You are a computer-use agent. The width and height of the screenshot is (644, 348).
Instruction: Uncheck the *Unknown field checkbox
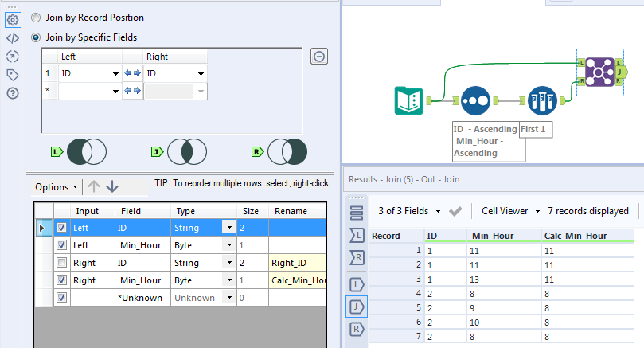pyautogui.click(x=61, y=297)
